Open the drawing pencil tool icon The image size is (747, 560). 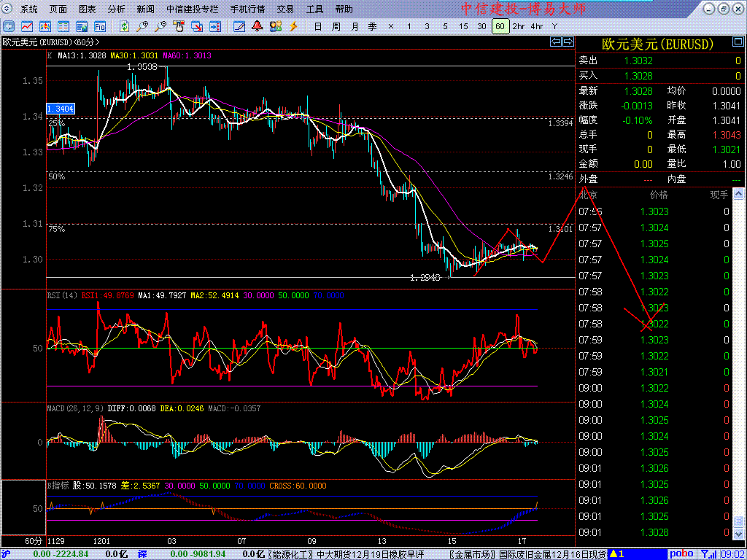(239, 26)
